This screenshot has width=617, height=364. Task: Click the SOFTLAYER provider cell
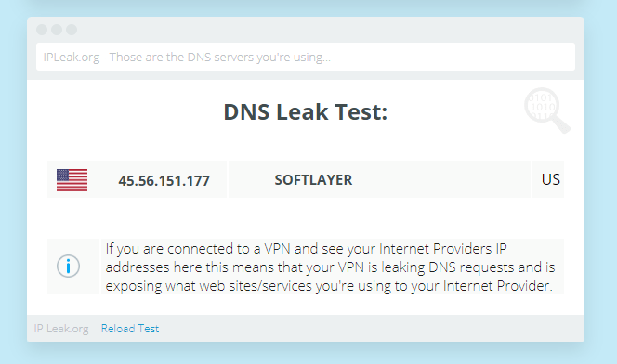(379, 179)
